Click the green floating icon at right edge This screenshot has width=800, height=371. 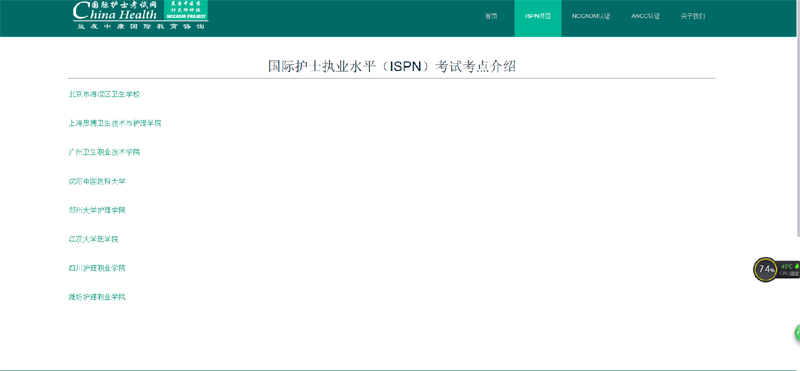pos(797,333)
